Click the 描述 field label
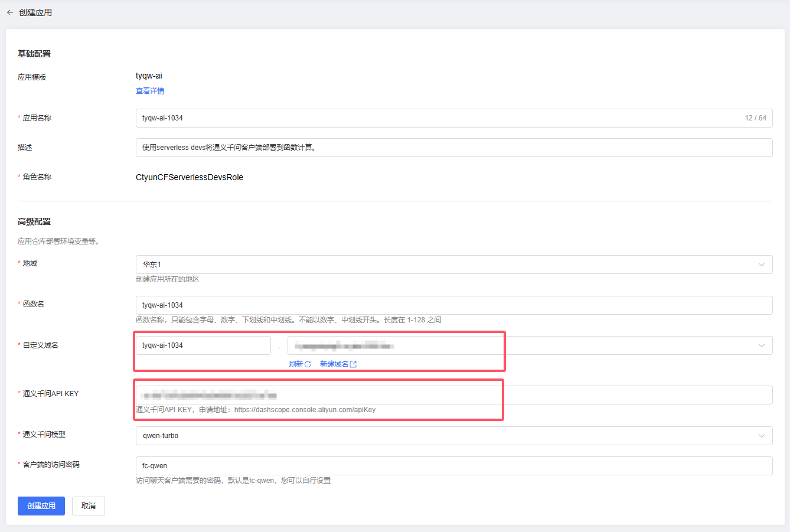Viewport: 790px width, 532px height. click(25, 148)
